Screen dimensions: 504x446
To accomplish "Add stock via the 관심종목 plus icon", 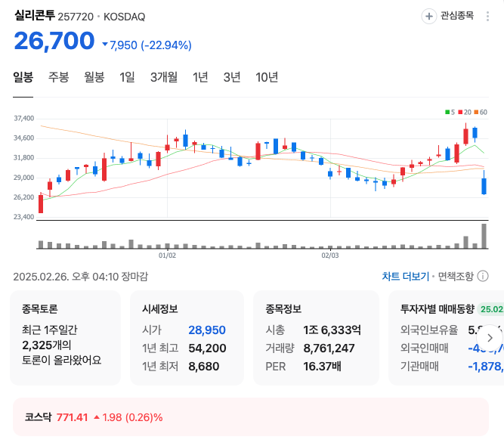I will coord(429,16).
